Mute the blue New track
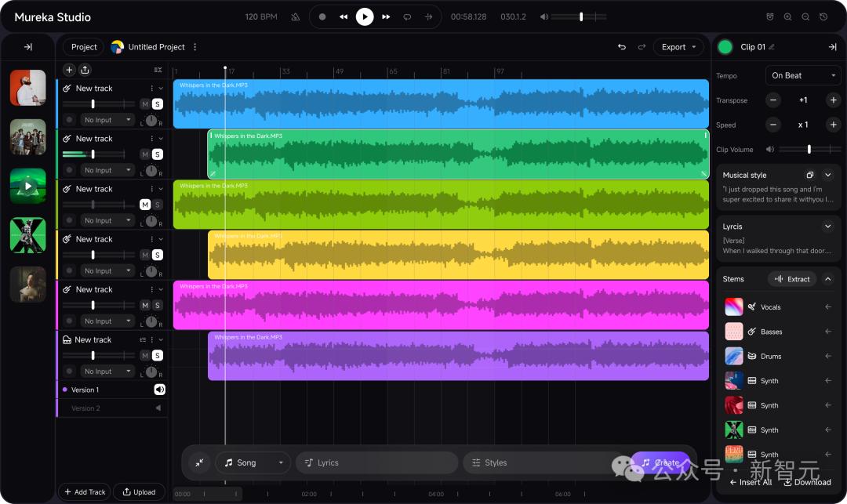The height and width of the screenshot is (504, 847). (x=145, y=104)
